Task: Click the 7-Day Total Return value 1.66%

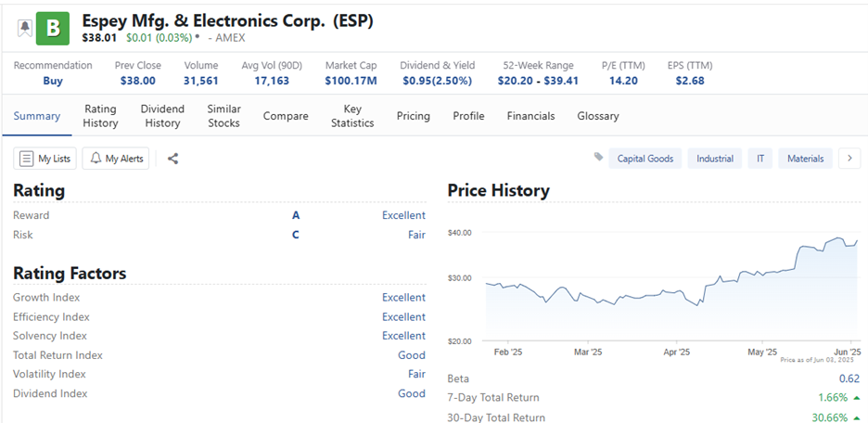Action: pyautogui.click(x=833, y=398)
